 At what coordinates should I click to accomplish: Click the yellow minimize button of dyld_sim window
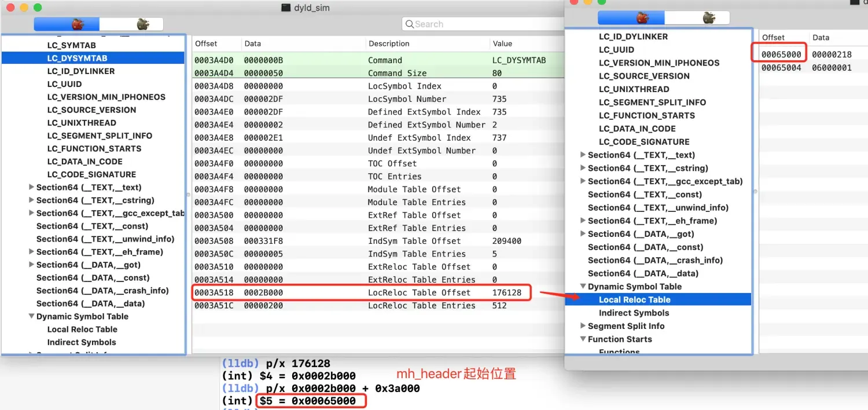point(24,8)
